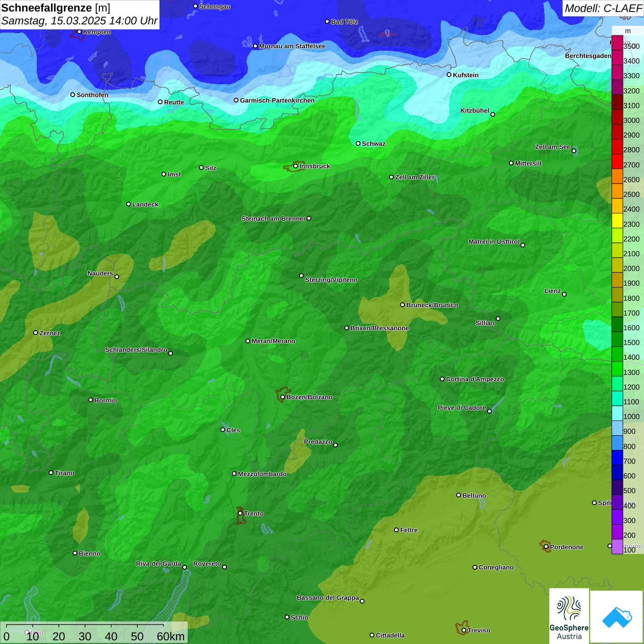This screenshot has width=644, height=644.
Task: Click the Kempten marker circle
Action: click(80, 32)
